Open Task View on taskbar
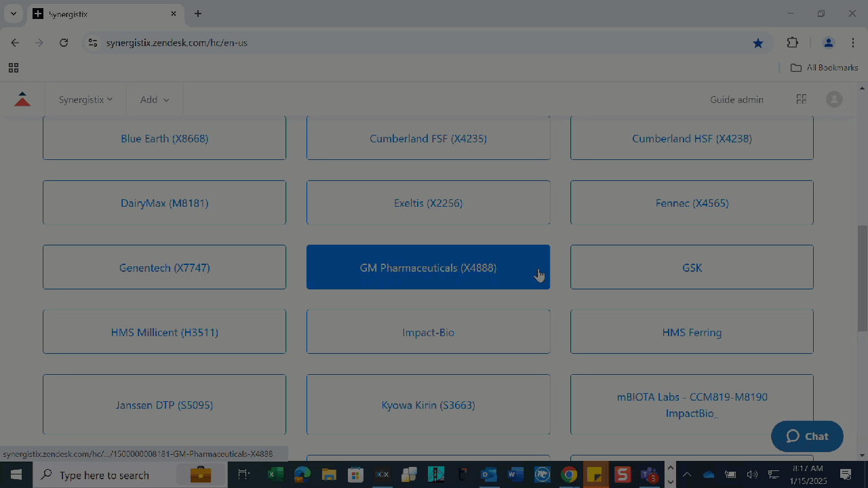The width and height of the screenshot is (868, 488). 244,474
